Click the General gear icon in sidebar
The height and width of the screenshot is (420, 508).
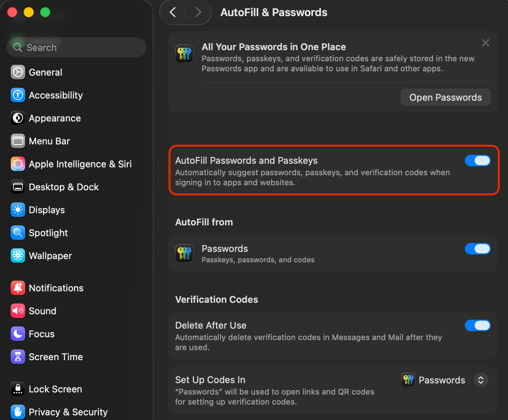pyautogui.click(x=18, y=72)
